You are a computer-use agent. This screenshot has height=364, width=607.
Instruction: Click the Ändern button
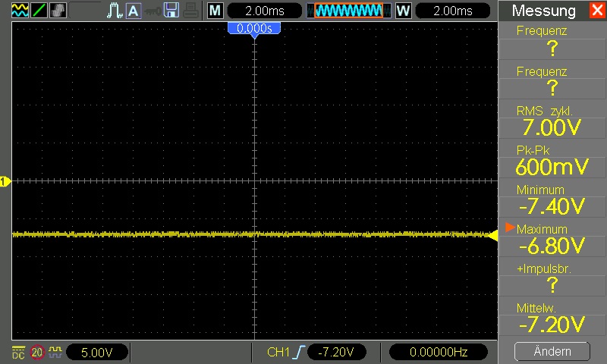[552, 351]
